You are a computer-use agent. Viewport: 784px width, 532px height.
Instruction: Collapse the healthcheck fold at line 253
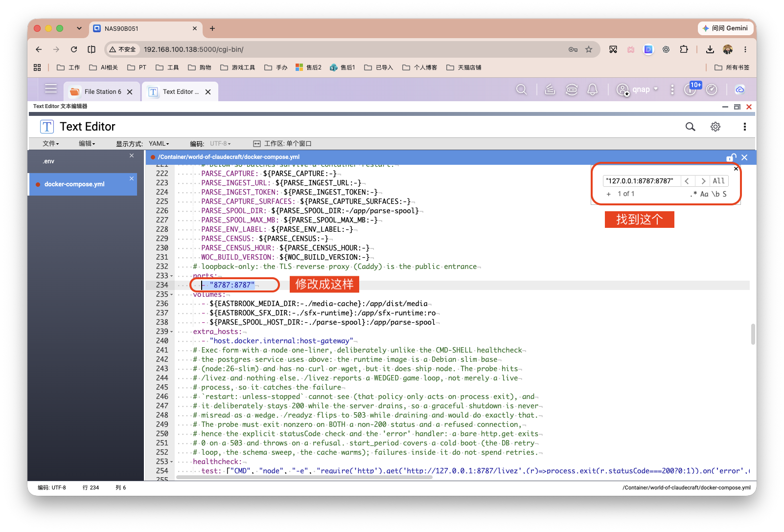pos(171,462)
